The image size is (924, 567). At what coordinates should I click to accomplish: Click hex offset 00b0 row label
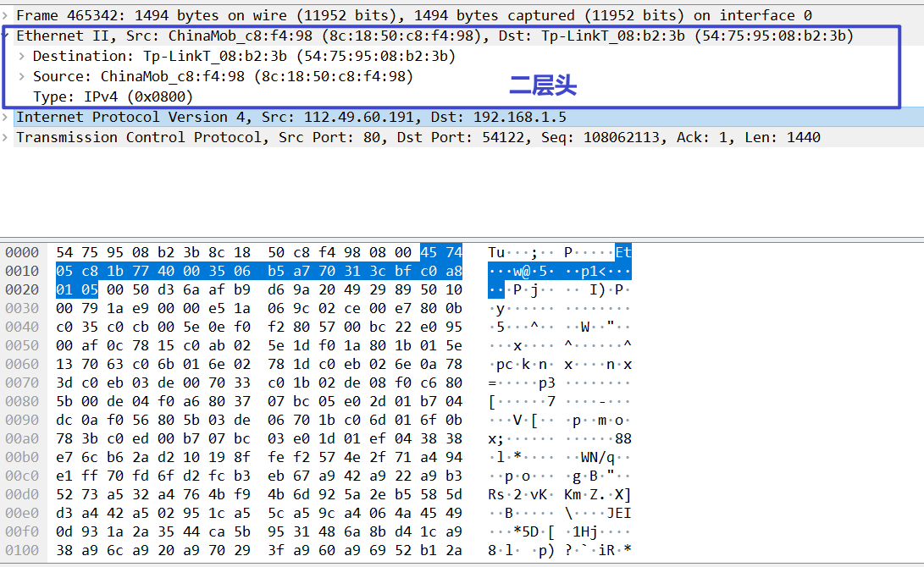[22, 458]
